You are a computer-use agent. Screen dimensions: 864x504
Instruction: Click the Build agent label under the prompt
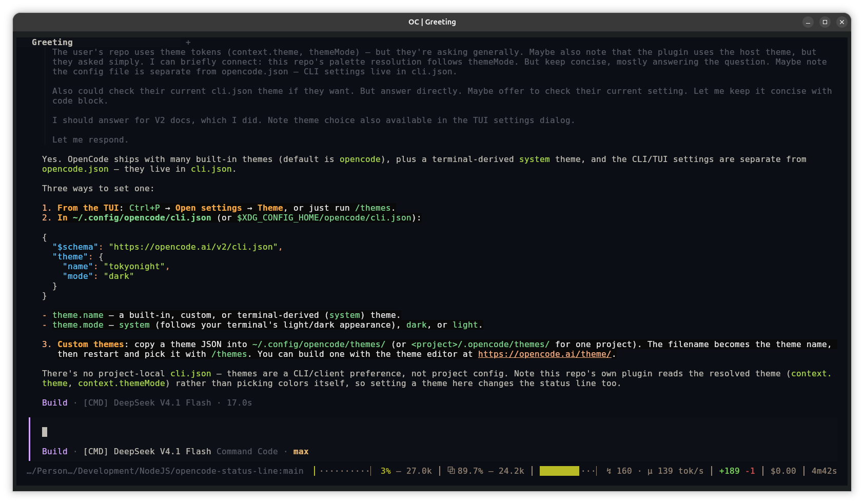(55, 452)
